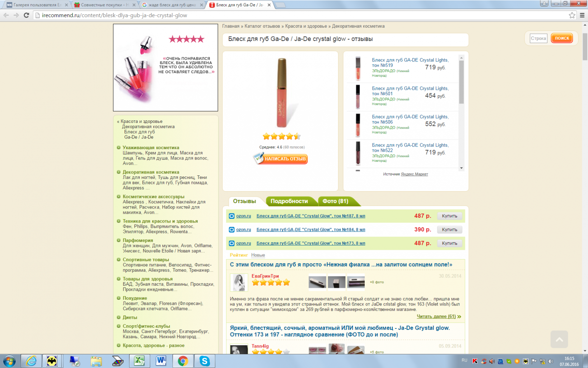This screenshot has width=588, height=368.
Task: Launch Internet Explorer from the taskbar
Action: coord(31,361)
